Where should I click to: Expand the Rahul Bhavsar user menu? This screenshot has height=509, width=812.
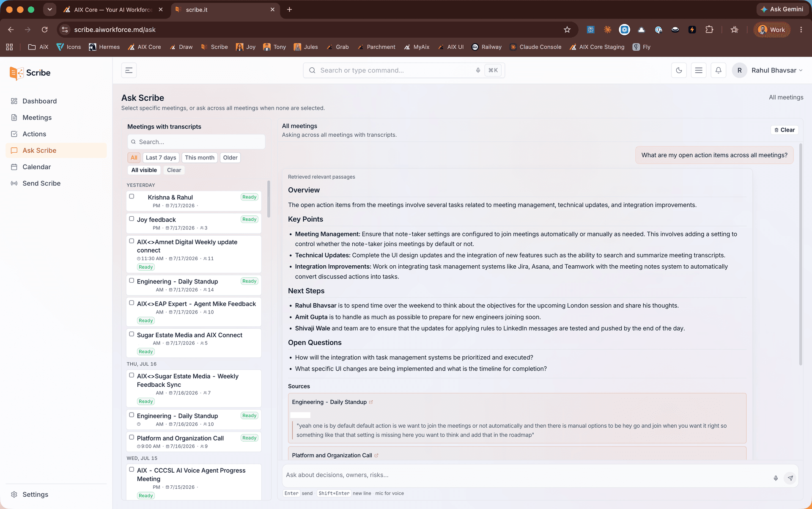(768, 70)
